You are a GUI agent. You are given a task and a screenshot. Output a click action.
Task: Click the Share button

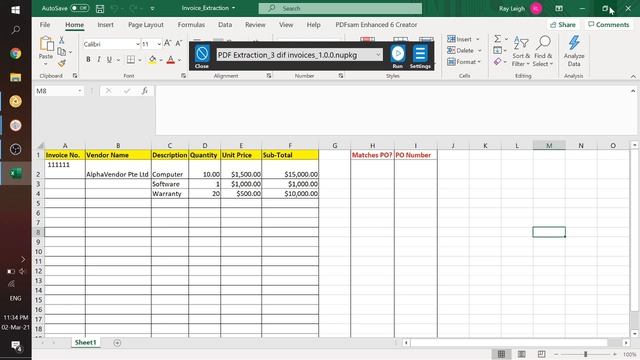point(563,24)
